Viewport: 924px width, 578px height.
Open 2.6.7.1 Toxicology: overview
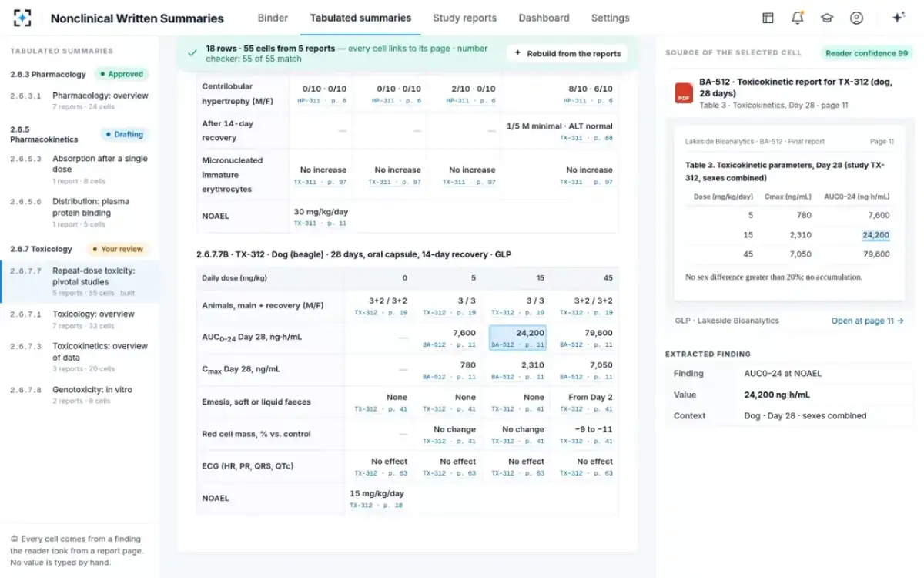80,319
